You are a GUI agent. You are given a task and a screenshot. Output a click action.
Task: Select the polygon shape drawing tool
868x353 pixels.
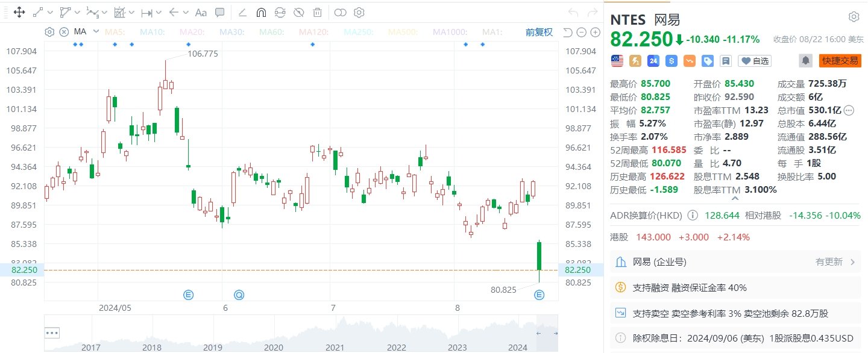[66, 12]
